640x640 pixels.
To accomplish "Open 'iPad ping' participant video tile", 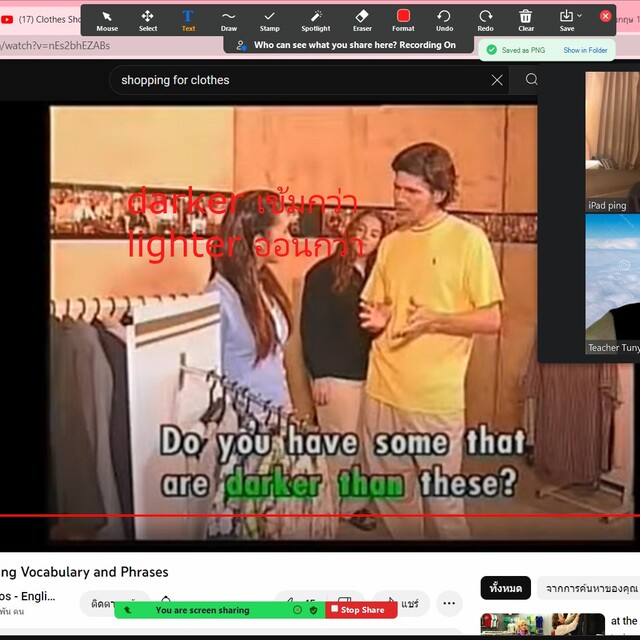I will [612, 142].
